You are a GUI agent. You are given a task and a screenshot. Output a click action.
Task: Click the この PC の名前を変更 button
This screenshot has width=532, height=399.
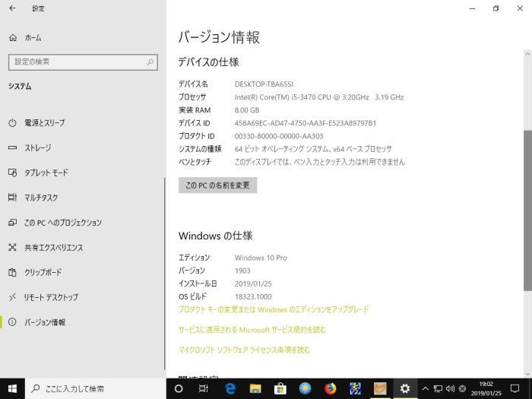point(217,185)
